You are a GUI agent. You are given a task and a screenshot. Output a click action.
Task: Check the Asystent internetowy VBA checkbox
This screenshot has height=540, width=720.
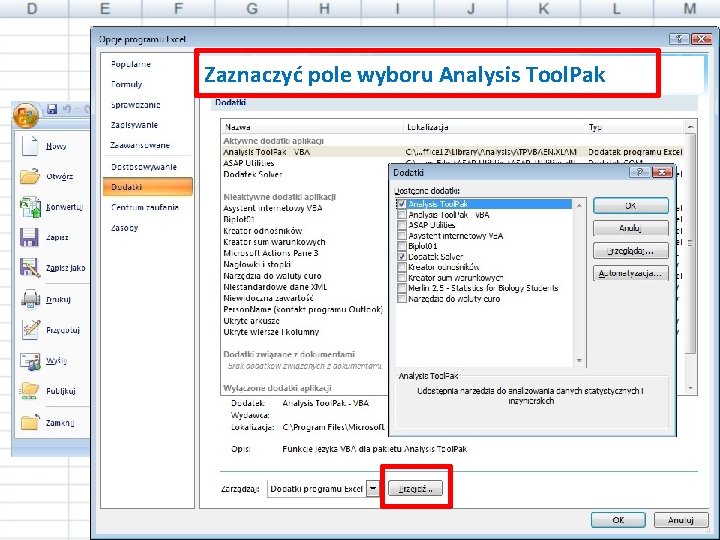click(x=402, y=236)
